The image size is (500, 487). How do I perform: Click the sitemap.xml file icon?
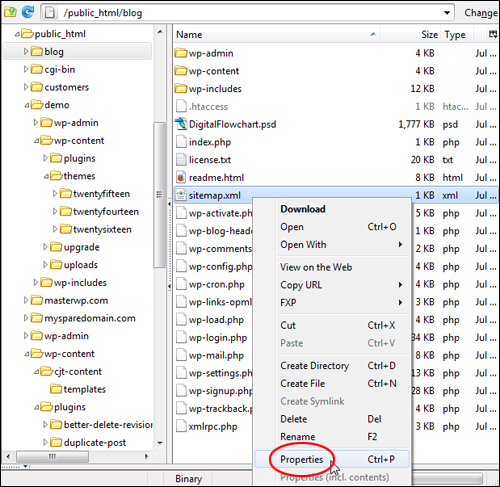click(181, 195)
